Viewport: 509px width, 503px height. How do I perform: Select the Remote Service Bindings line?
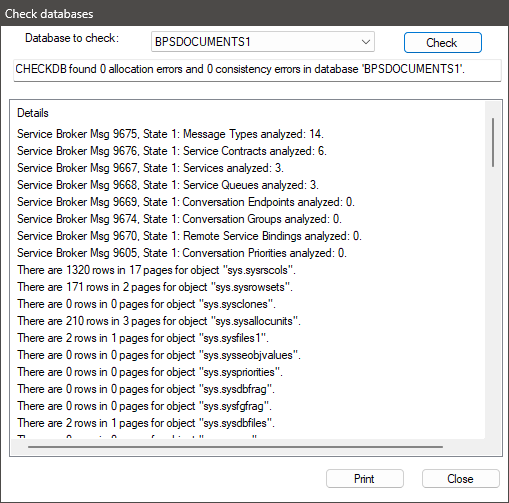189,236
